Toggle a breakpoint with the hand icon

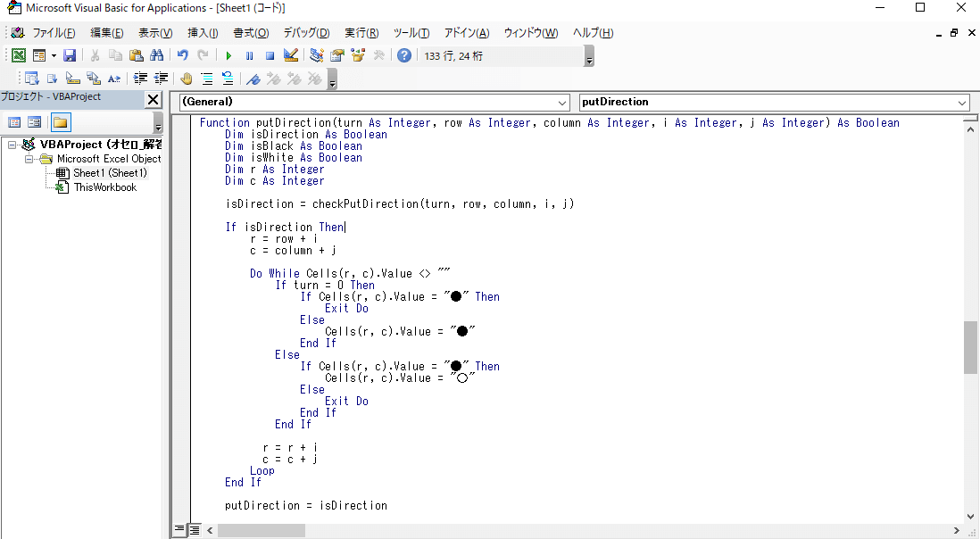pos(186,78)
